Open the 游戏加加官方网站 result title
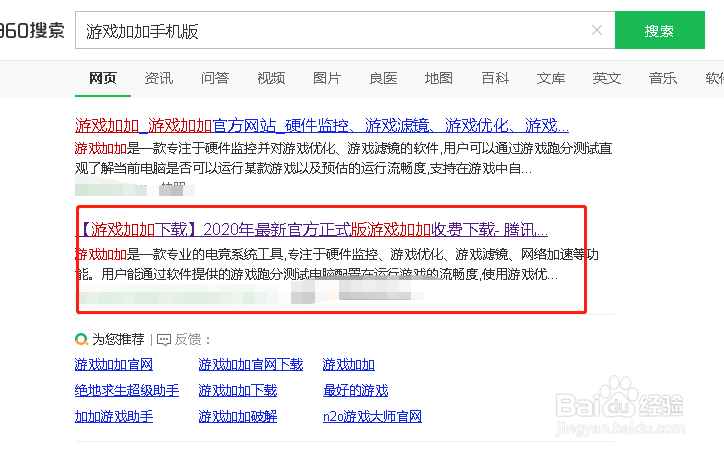This screenshot has width=724, height=453. [x=322, y=125]
